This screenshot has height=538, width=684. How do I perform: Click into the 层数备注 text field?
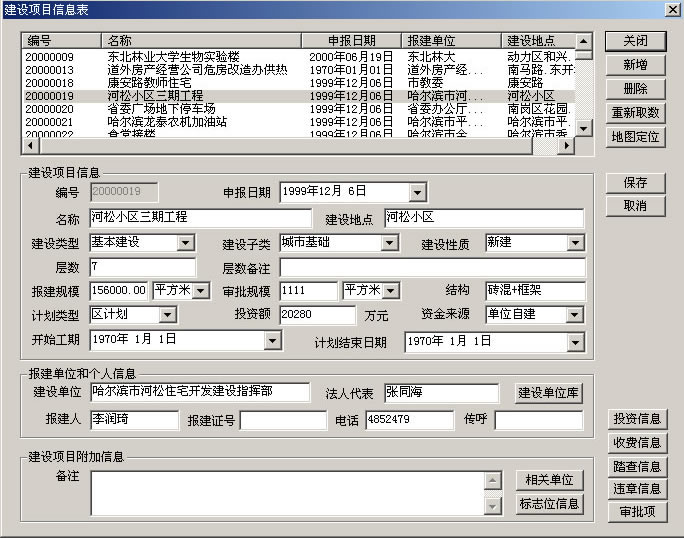point(431,267)
